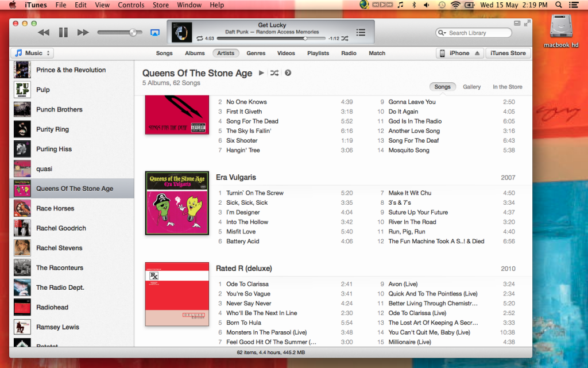The image size is (588, 368).
Task: Select Punch Brothers artist
Action: point(72,109)
